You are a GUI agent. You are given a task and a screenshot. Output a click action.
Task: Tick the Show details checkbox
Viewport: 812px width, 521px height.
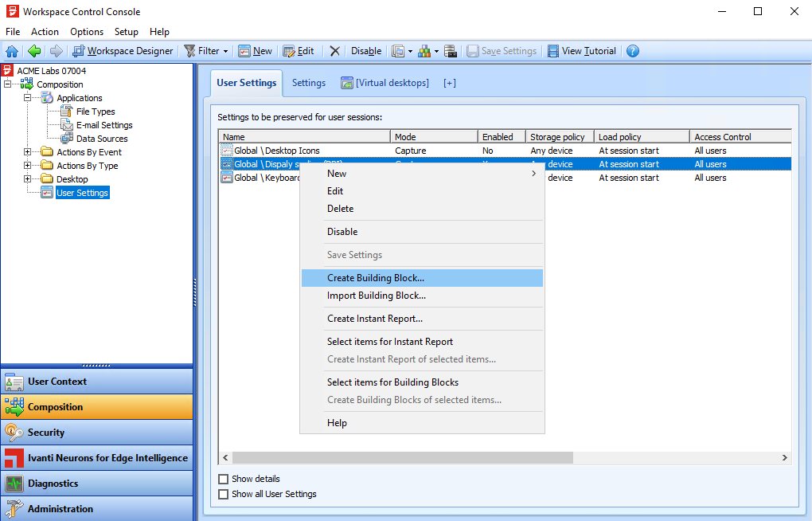[x=223, y=479]
